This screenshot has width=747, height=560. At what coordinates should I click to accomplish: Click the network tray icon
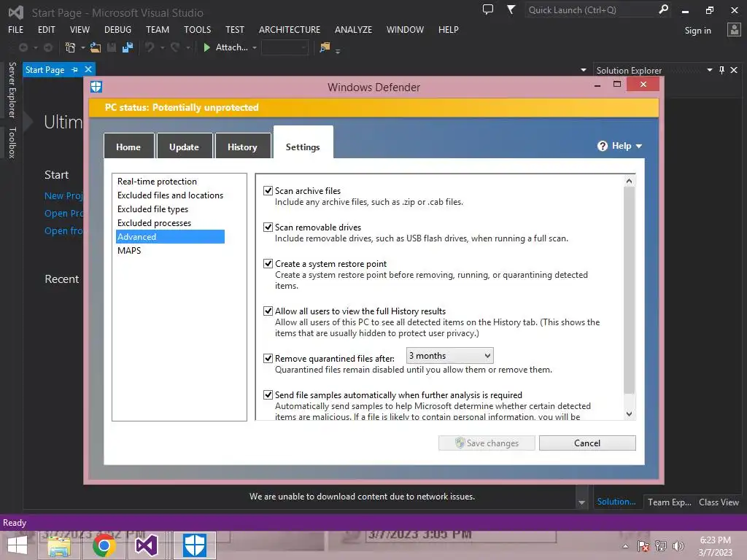[661, 546]
